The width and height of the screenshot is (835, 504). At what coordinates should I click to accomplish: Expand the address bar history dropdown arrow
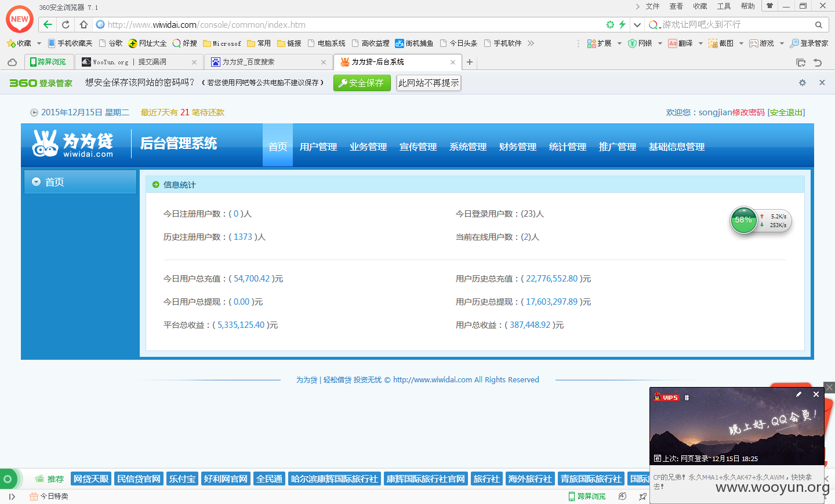(x=637, y=25)
